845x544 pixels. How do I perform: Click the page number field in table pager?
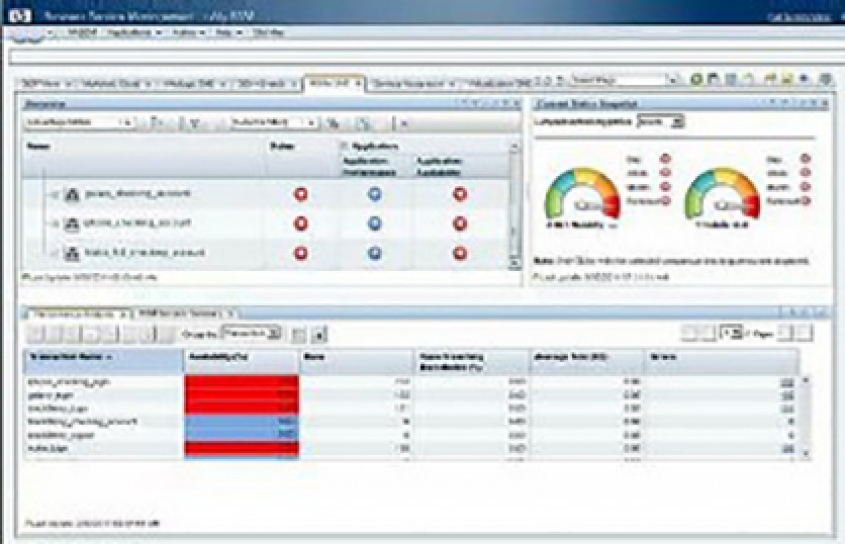click(731, 333)
